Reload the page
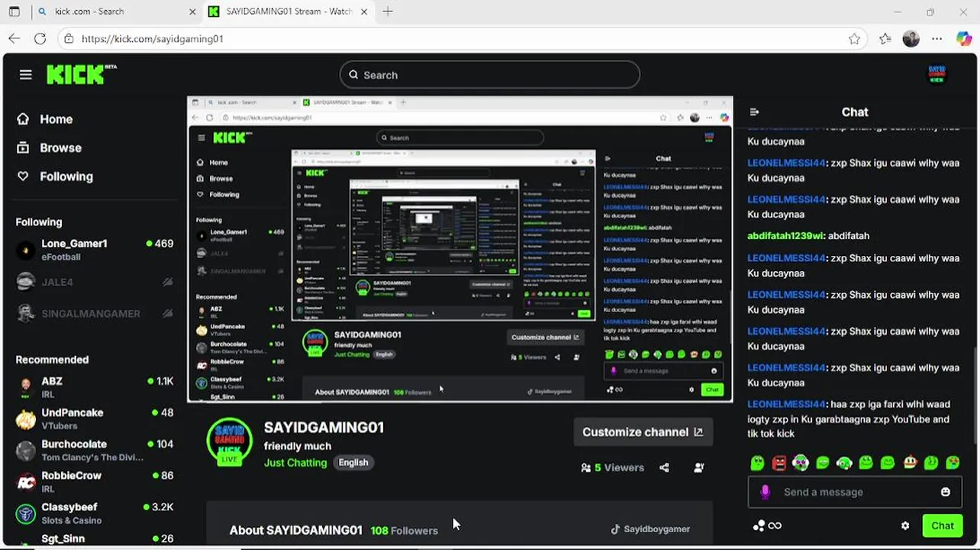The image size is (980, 550). tap(40, 38)
